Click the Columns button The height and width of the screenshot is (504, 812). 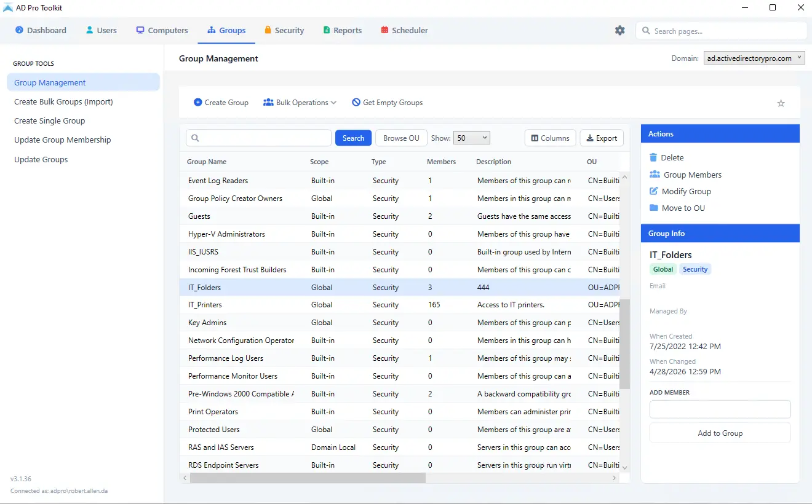point(551,138)
